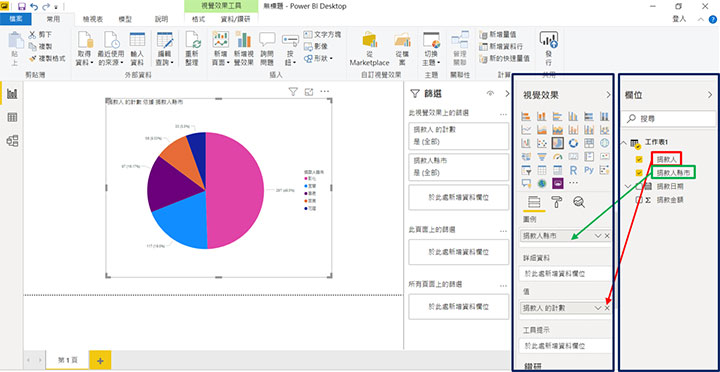The height and width of the screenshot is (372, 720).
Task: Click 新增資料行 new column
Action: tap(501, 46)
